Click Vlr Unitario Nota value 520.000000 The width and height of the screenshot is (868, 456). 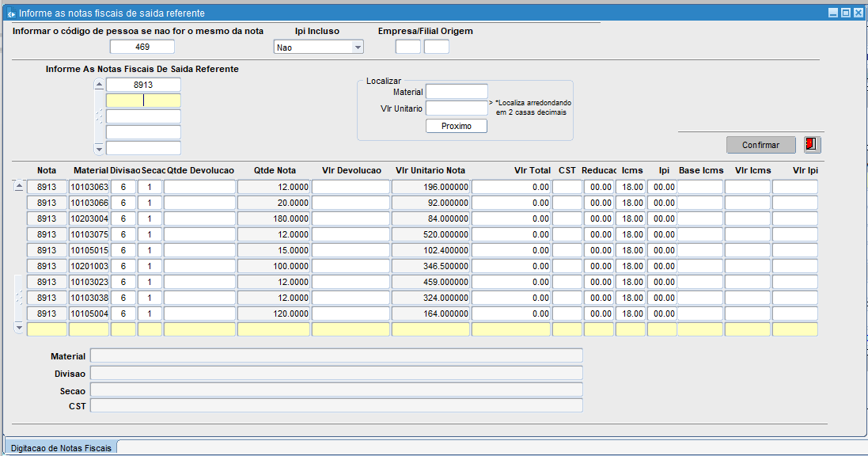pyautogui.click(x=430, y=234)
